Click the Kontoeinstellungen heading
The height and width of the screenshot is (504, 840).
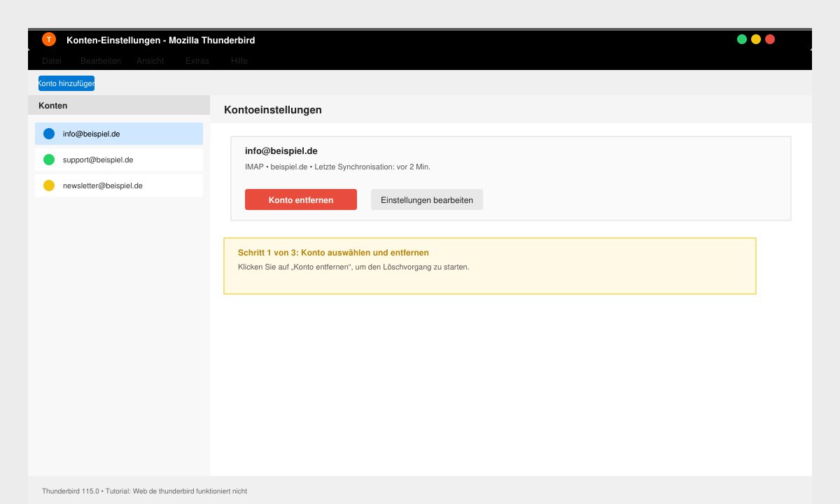(x=273, y=110)
